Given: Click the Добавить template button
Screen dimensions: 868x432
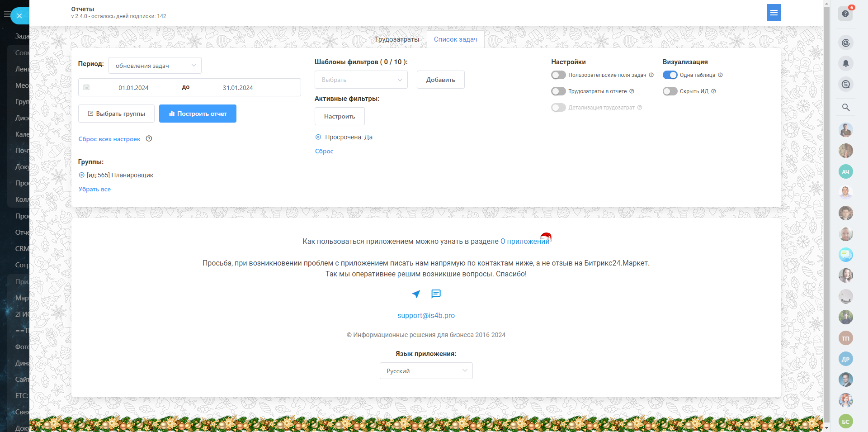Looking at the screenshot, I should [x=441, y=80].
